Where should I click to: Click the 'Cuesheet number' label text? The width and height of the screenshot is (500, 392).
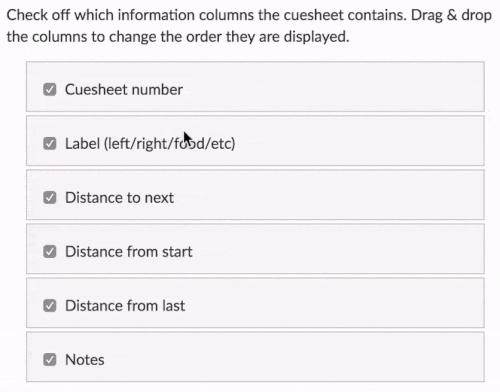tap(124, 89)
